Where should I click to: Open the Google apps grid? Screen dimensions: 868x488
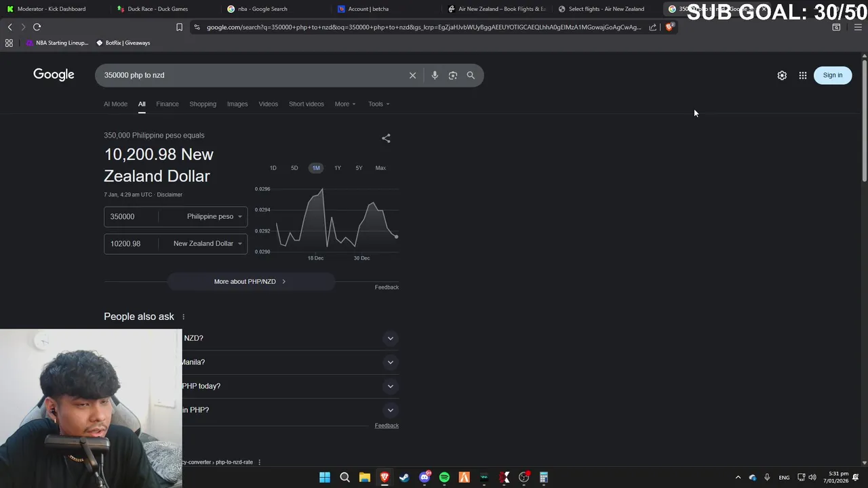coord(803,75)
